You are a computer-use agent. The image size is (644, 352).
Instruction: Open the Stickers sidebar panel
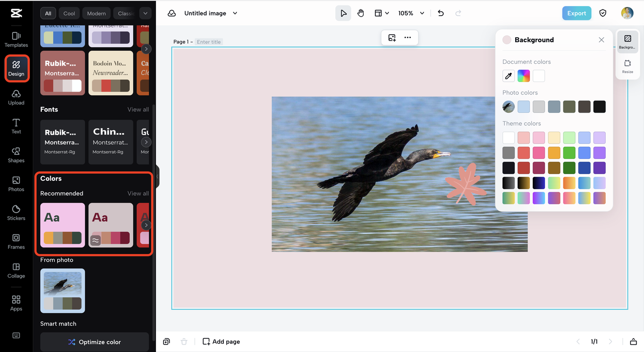(16, 213)
